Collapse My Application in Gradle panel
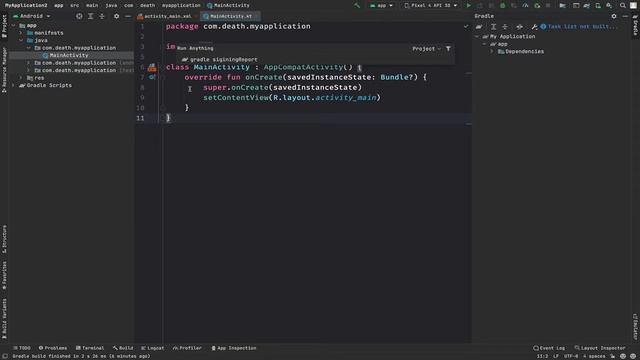The image size is (640, 360). (477, 36)
